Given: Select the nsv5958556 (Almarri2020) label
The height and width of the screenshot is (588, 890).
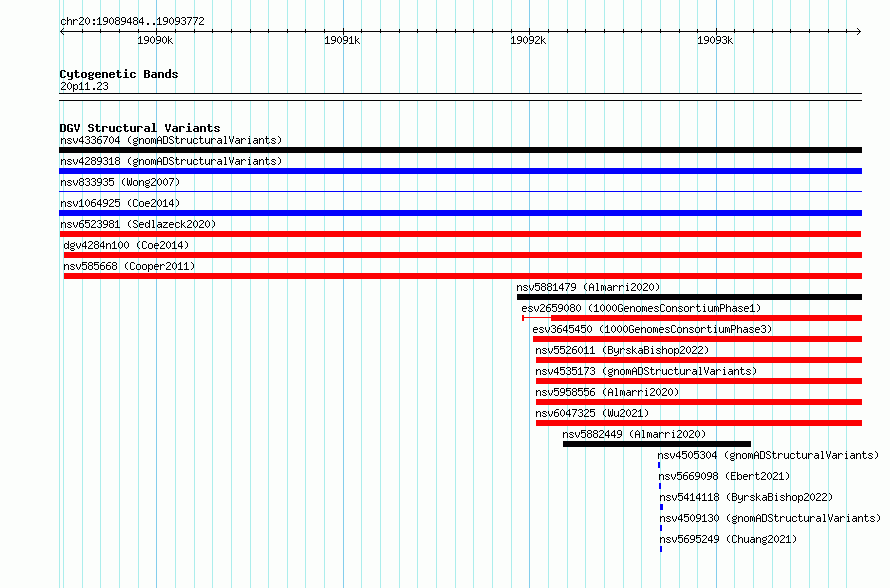Looking at the screenshot, I should [607, 392].
